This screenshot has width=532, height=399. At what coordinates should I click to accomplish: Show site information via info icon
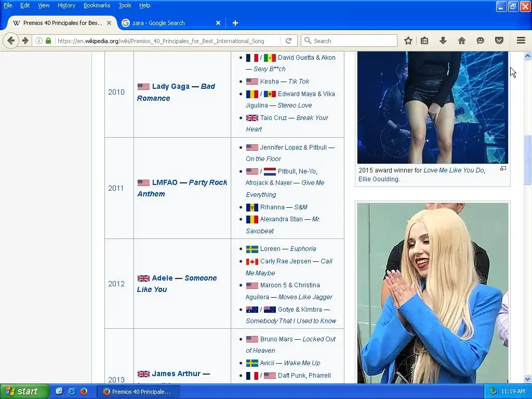tap(38, 41)
